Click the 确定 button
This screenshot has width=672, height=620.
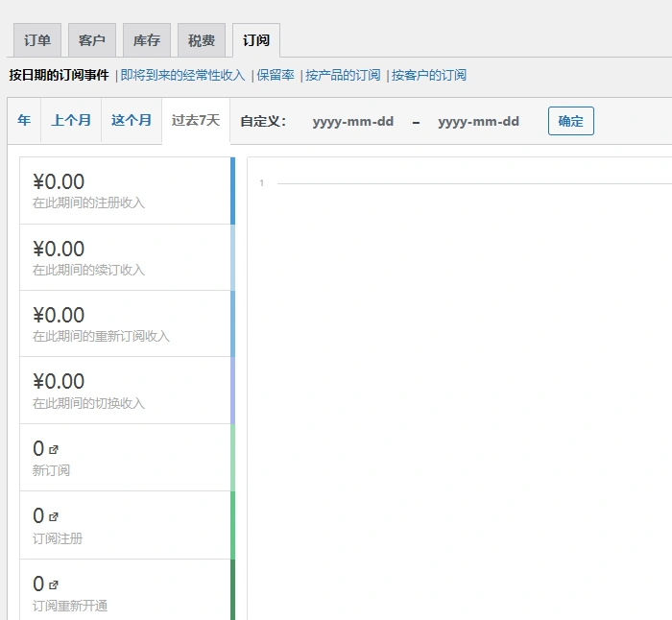click(x=571, y=121)
